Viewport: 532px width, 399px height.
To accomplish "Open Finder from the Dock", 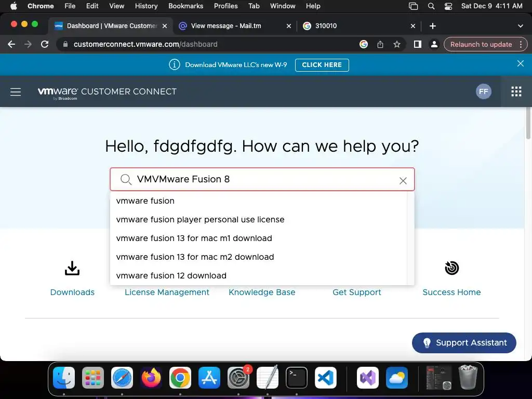I will 64,377.
